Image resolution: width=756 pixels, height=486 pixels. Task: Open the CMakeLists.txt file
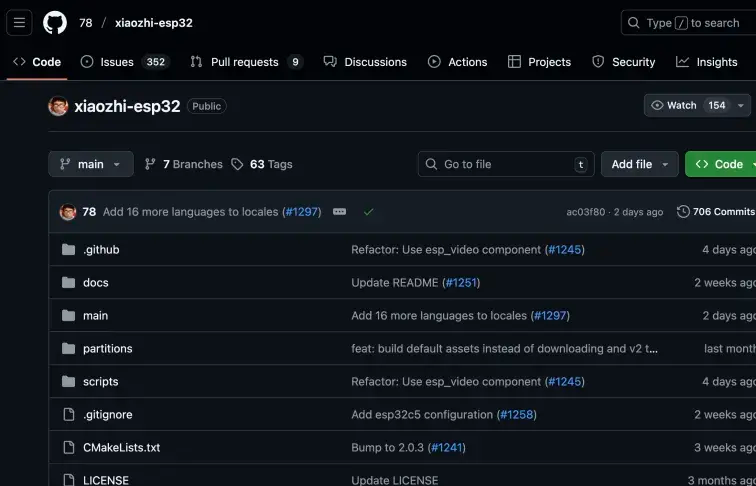(x=121, y=447)
